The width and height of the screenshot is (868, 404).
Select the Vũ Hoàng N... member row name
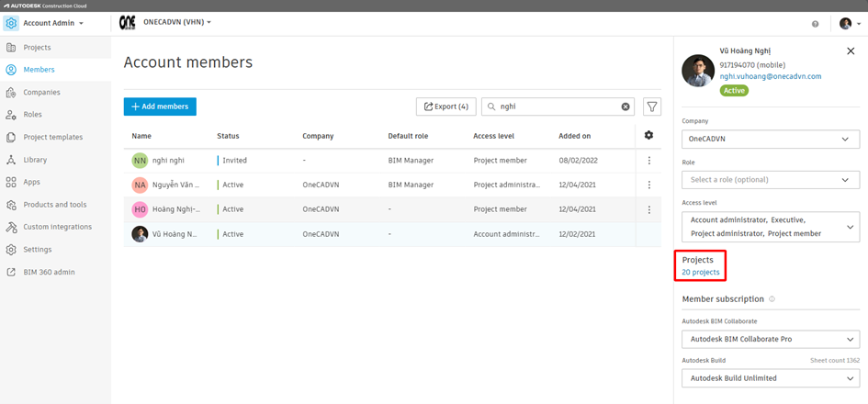pyautogui.click(x=175, y=234)
